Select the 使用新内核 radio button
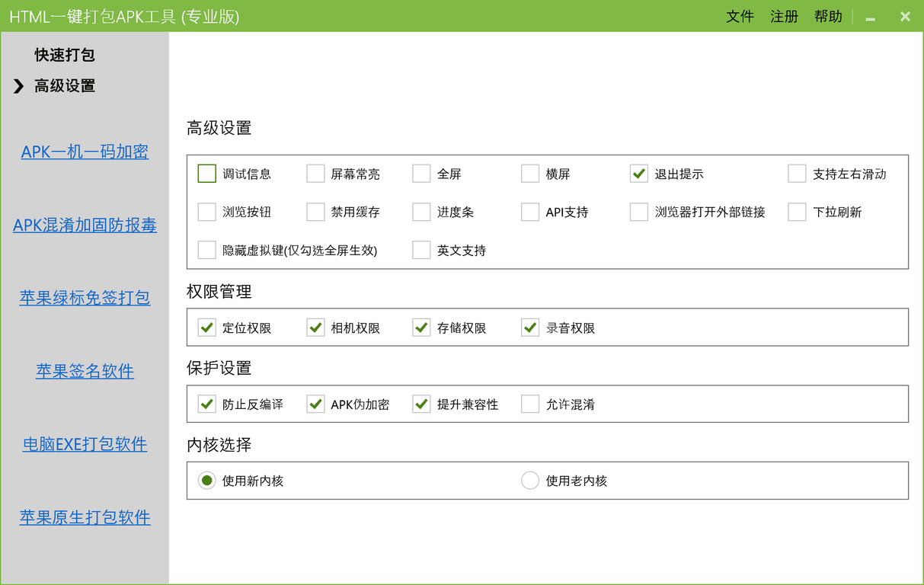The width and height of the screenshot is (924, 585). pyautogui.click(x=206, y=480)
